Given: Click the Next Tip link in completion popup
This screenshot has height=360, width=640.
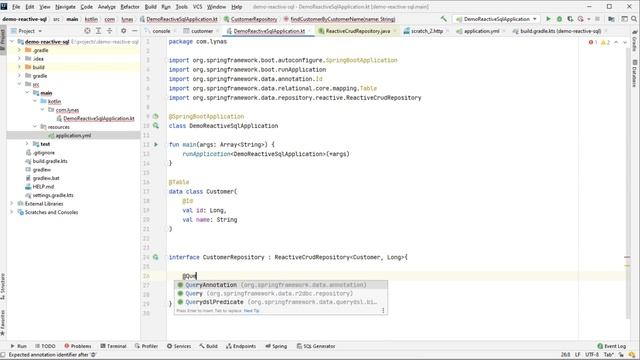Looking at the screenshot, I should (251, 311).
